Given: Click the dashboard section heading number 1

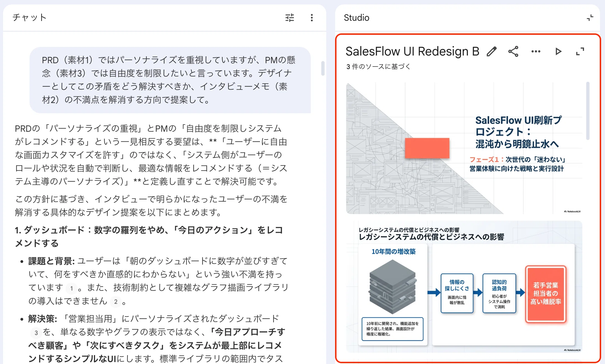Looking at the screenshot, I should (x=149, y=236).
